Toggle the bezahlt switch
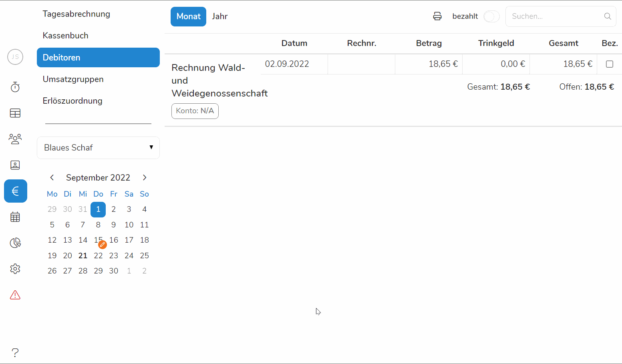The height and width of the screenshot is (364, 622). click(491, 16)
